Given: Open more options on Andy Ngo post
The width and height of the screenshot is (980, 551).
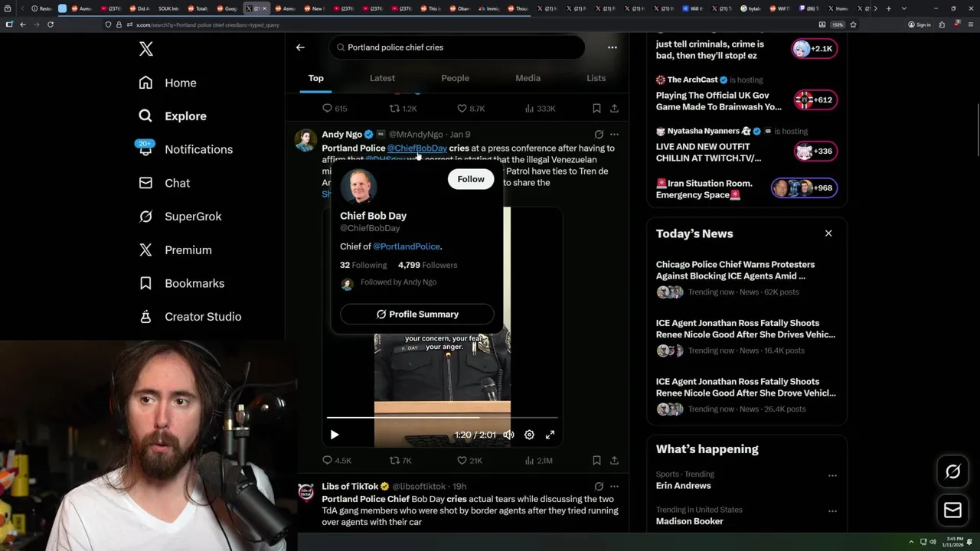Looking at the screenshot, I should tap(614, 134).
